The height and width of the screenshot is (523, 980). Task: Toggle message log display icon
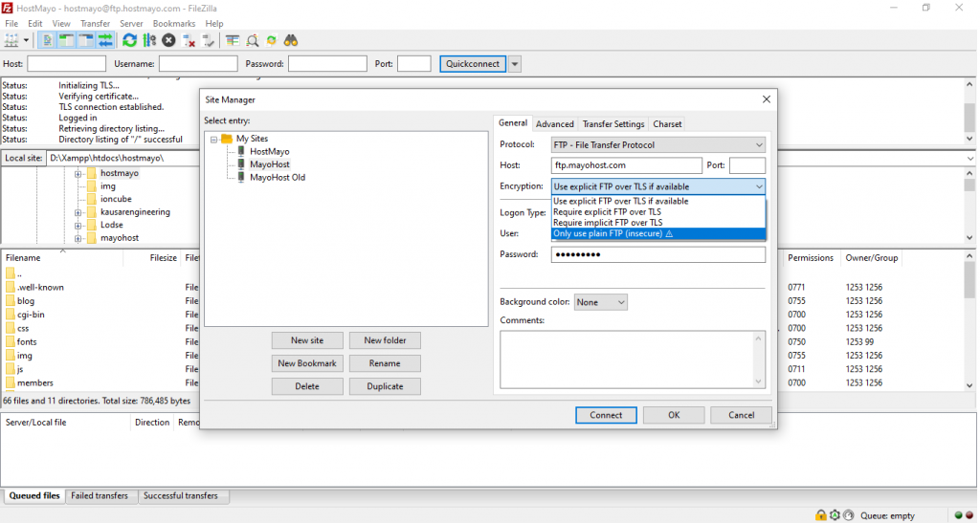click(x=47, y=40)
